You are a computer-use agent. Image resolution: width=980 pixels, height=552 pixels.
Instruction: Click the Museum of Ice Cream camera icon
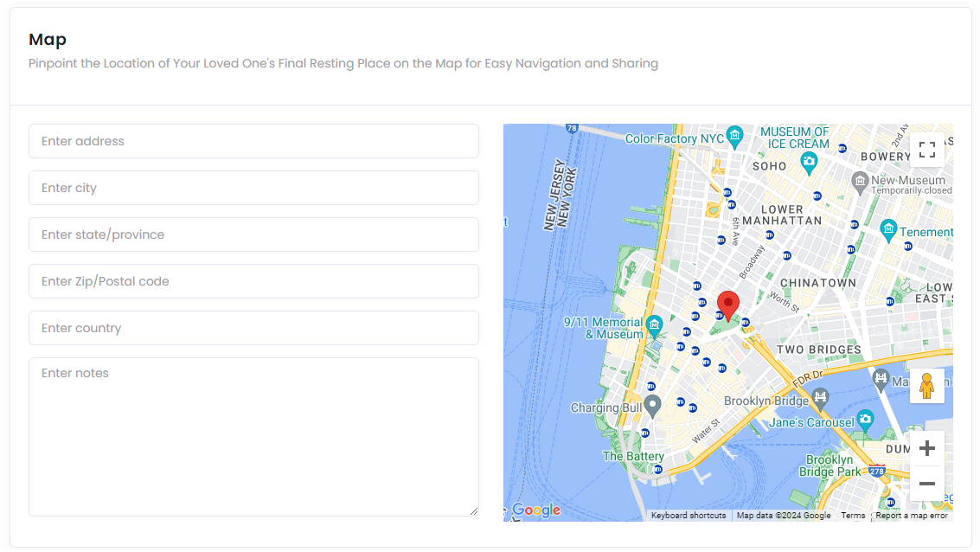(809, 164)
